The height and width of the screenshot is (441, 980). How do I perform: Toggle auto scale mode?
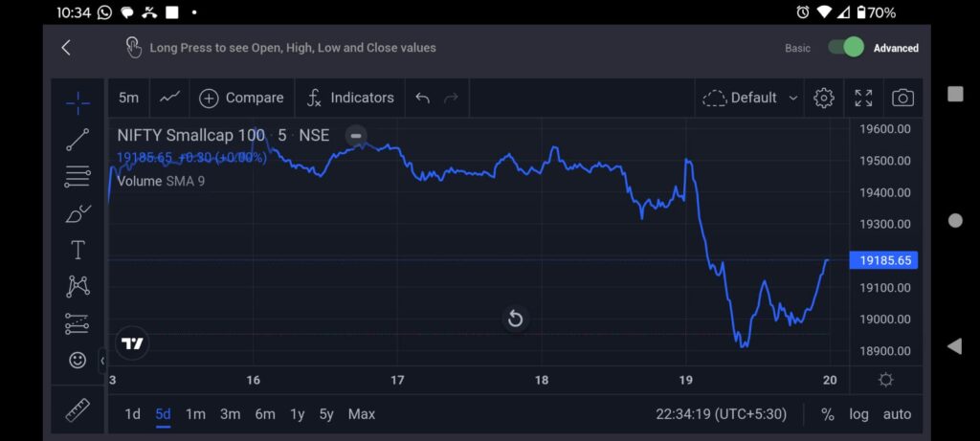pos(897,414)
